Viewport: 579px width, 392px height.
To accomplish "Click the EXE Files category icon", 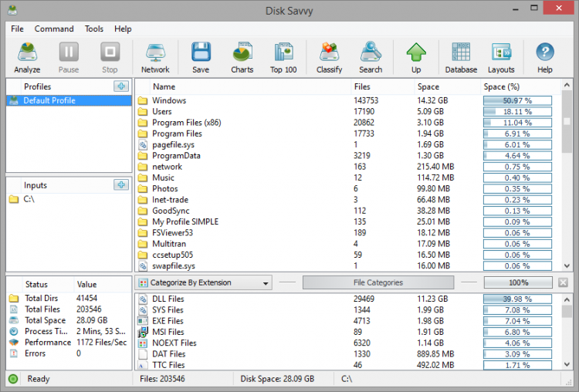I will click(x=143, y=321).
